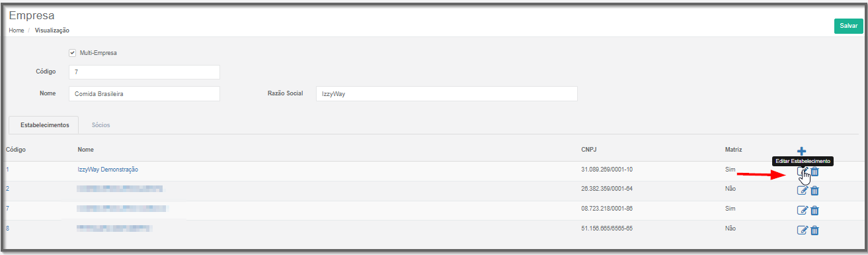Click the plus icon to add establishment
Screen dimensions: 868x255
click(x=802, y=151)
